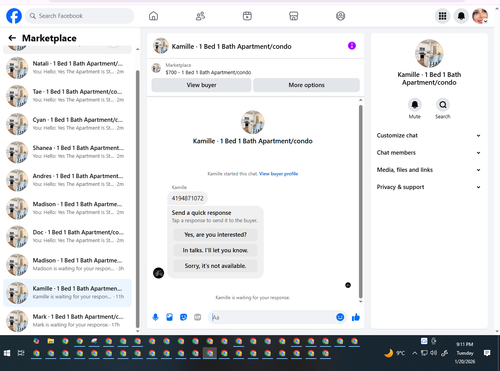Send a thumbs-up like
Image resolution: width=500 pixels, height=371 pixels.
[x=356, y=317]
